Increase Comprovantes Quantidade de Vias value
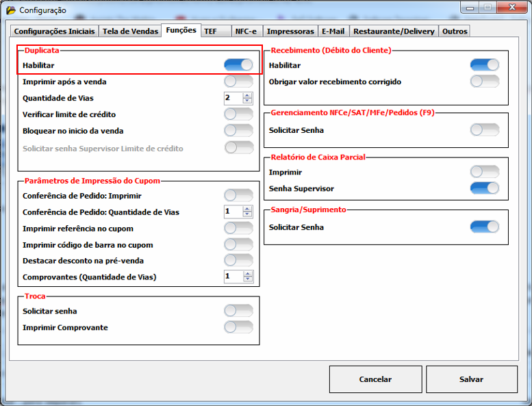 click(248, 274)
